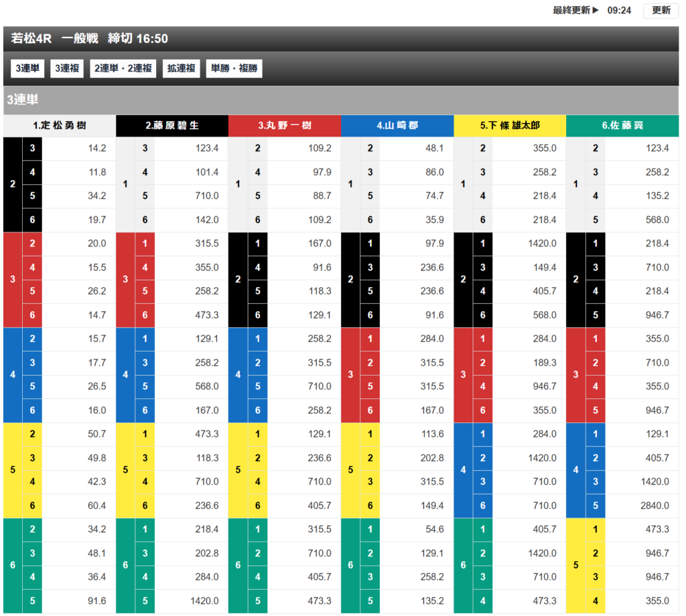Screen dimensions: 686x616
Task: Click the 2.藤原碧生 black column header
Action: (x=172, y=126)
